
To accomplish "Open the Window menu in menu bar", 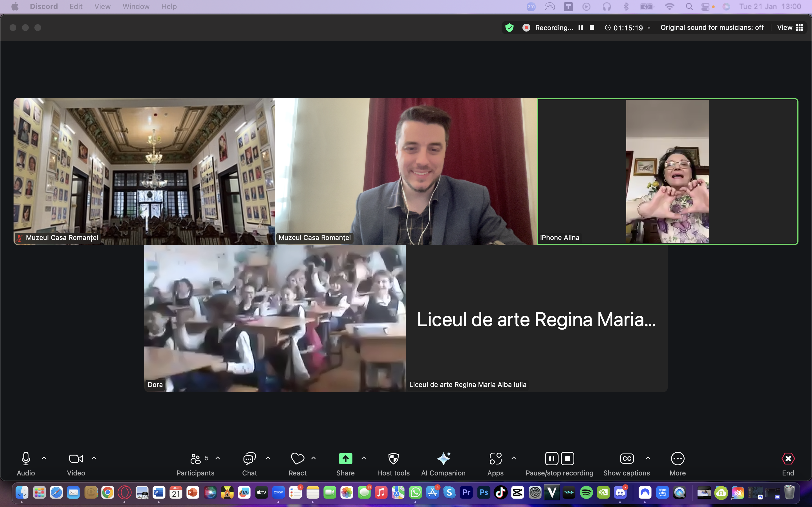I will tap(136, 6).
